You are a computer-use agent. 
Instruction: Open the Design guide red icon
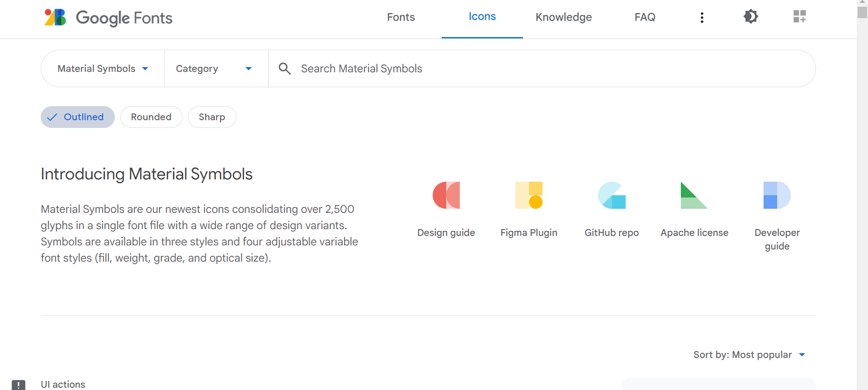pos(446,195)
